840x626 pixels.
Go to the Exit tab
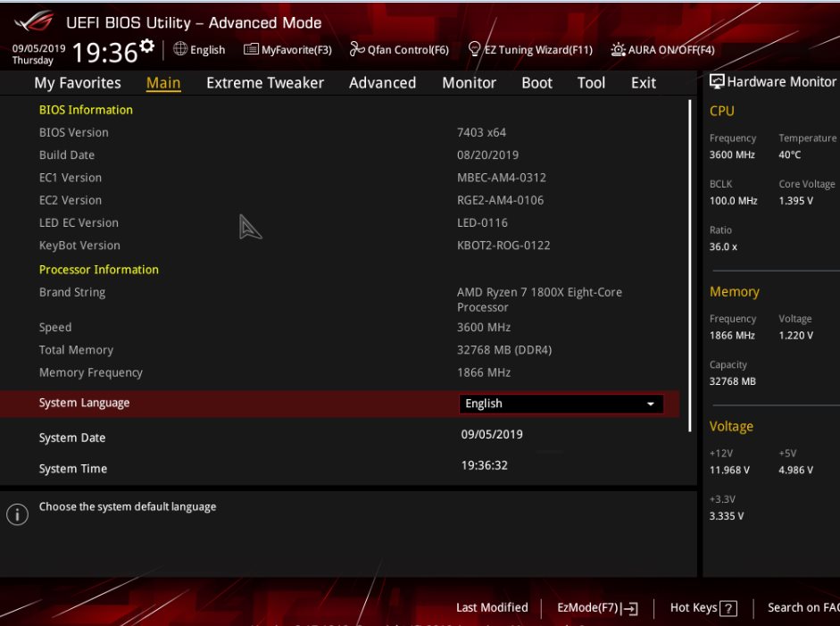coord(644,82)
